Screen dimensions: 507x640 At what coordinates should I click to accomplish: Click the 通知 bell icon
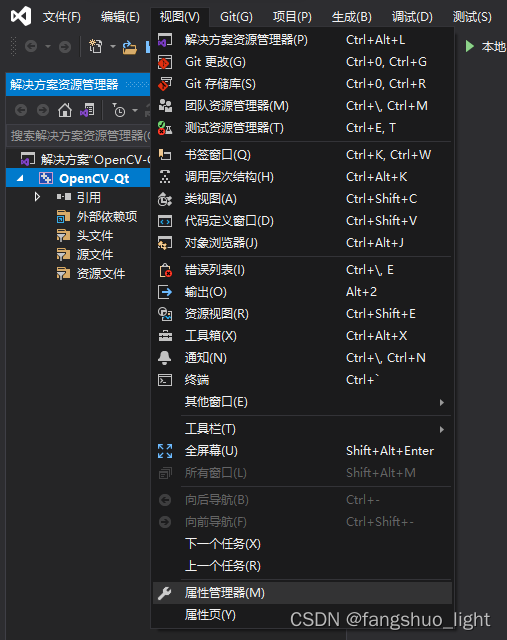pyautogui.click(x=165, y=358)
